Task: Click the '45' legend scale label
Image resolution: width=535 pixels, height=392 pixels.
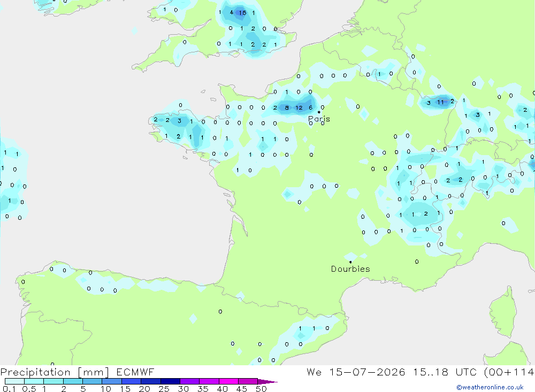Action: (x=242, y=389)
